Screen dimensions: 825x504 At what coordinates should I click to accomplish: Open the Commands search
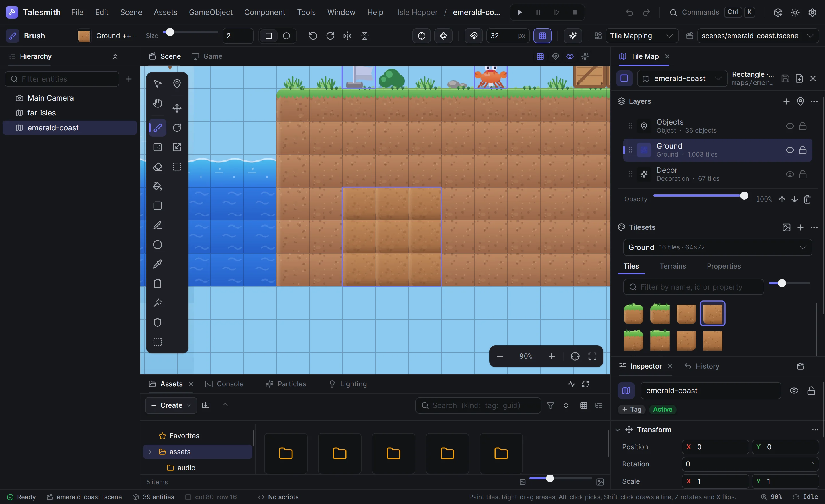tap(712, 12)
